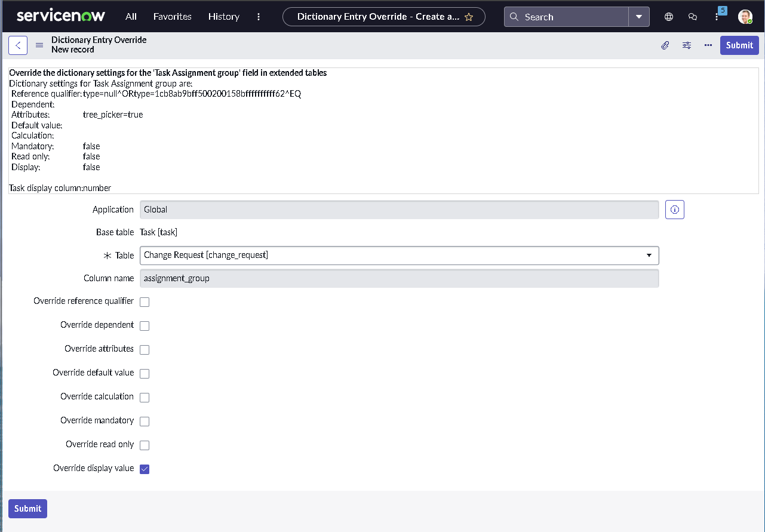Image resolution: width=765 pixels, height=532 pixels.
Task: Open personalize form settings sliders icon
Action: 686,45
